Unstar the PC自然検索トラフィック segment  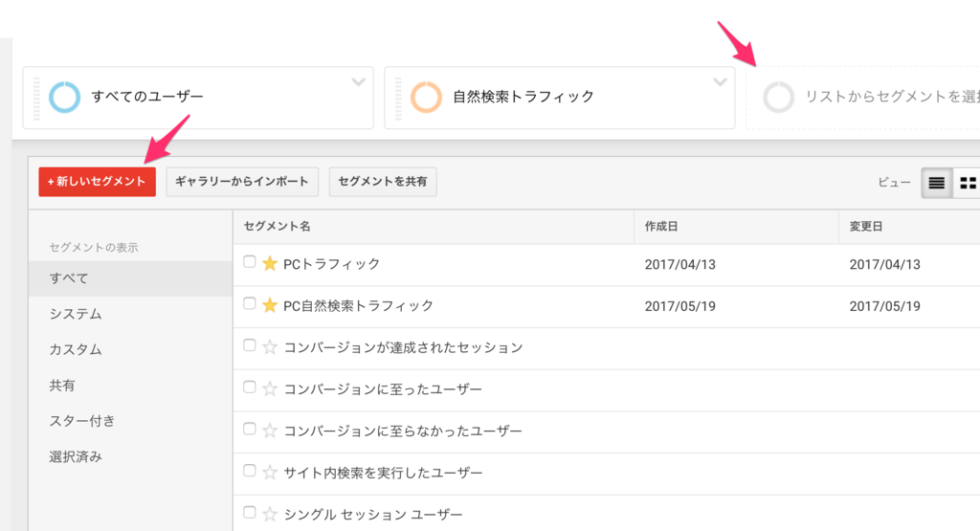coord(269,305)
